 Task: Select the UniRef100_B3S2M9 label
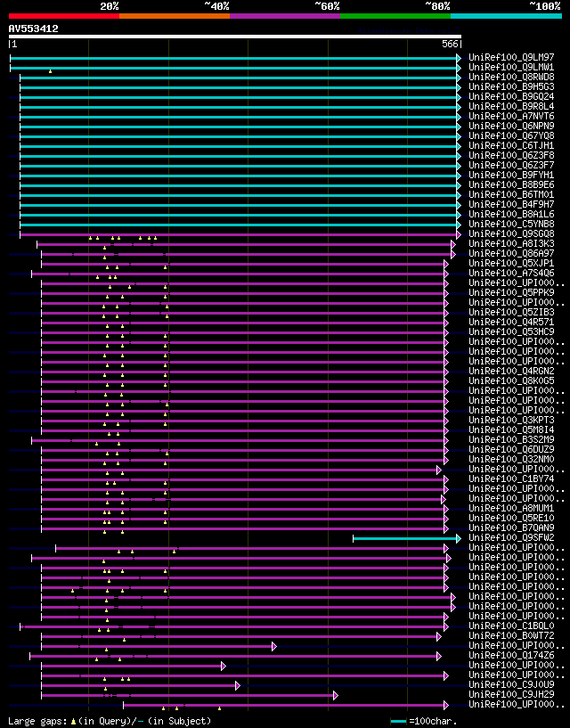[511, 439]
